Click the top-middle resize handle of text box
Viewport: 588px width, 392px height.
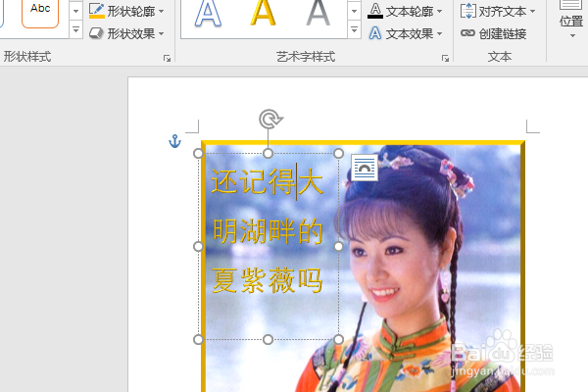(x=268, y=153)
